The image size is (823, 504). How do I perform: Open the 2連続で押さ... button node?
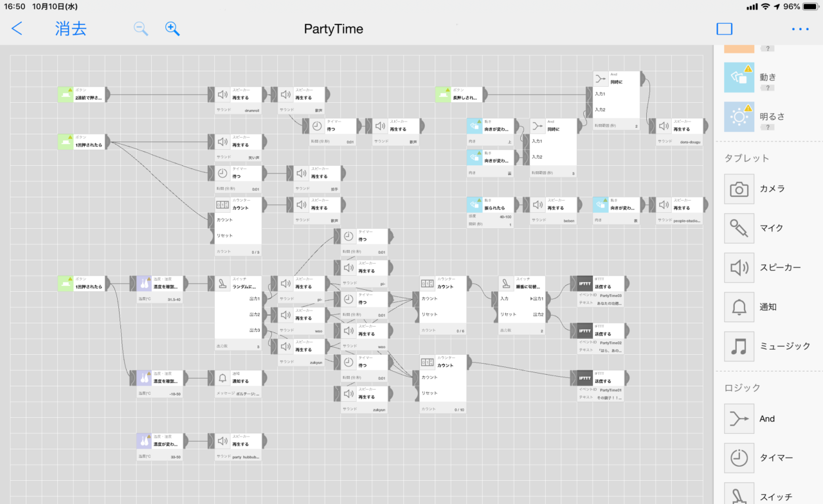[82, 95]
